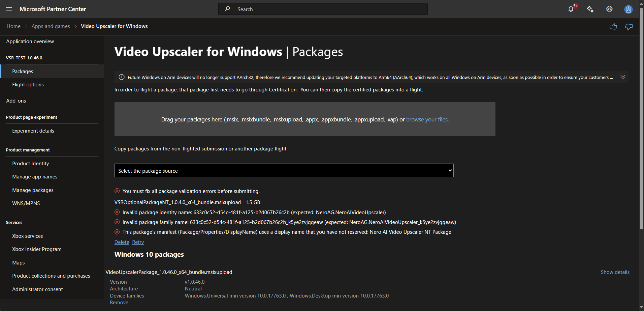
Task: Click the error icon for unreserved display name
Action: pyautogui.click(x=117, y=232)
